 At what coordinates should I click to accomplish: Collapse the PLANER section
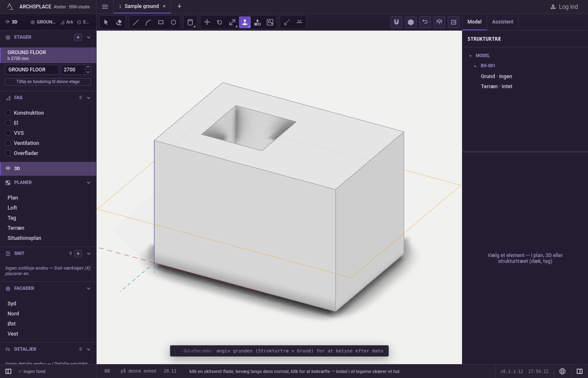point(89,183)
